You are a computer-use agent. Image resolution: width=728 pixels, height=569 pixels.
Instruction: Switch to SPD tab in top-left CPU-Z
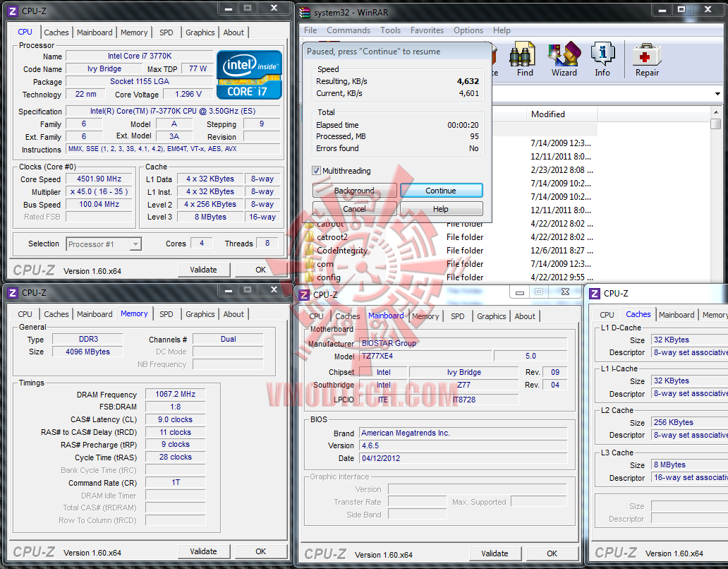[166, 32]
